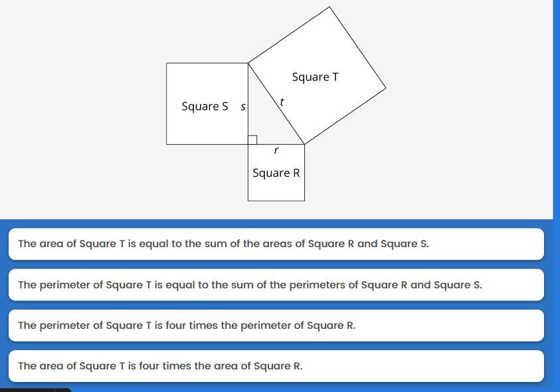Select answer about sum of areas of squares

coord(276,244)
